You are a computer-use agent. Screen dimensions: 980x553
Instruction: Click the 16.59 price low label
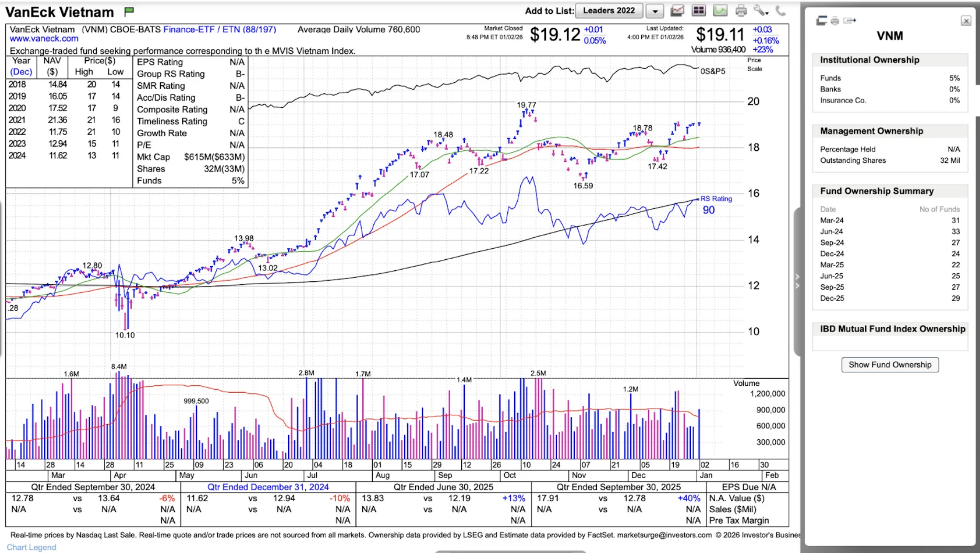[x=583, y=186]
